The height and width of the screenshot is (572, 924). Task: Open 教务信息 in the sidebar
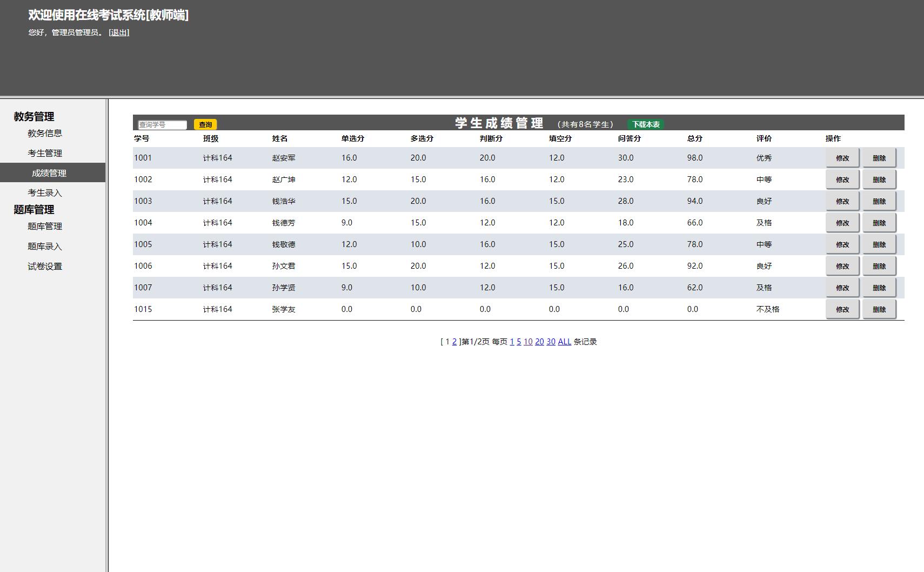45,134
